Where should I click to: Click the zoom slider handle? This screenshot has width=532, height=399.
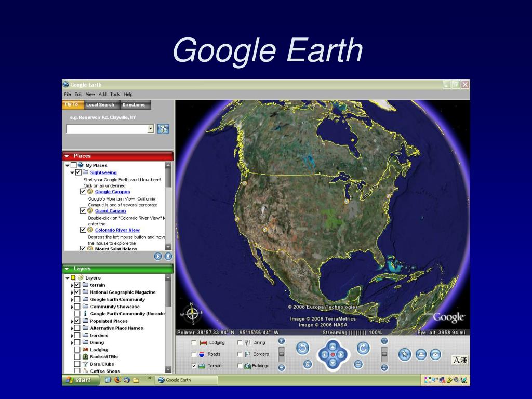tap(281, 353)
